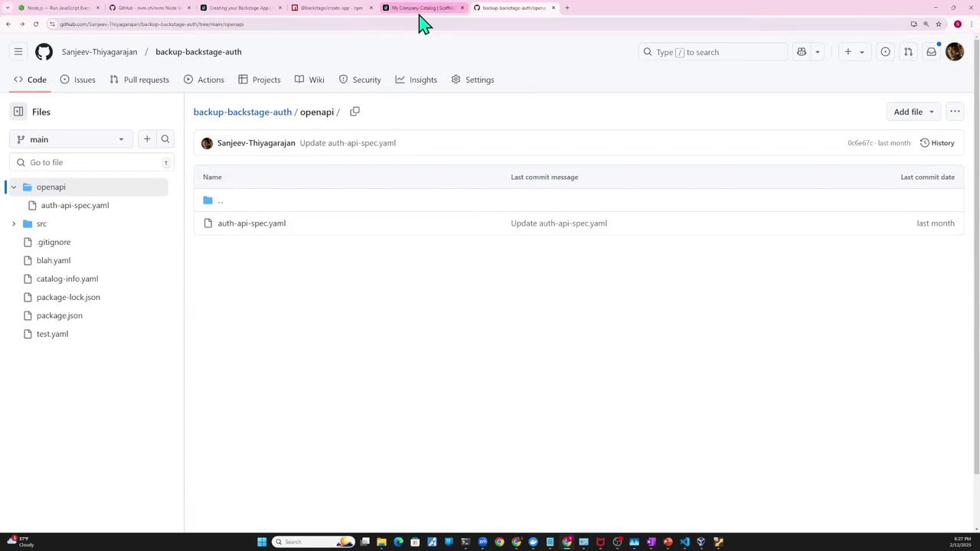Viewport: 980px width, 551px height.
Task: Click the commit author Sanjeev-Thiyagarajan link
Action: [256, 143]
